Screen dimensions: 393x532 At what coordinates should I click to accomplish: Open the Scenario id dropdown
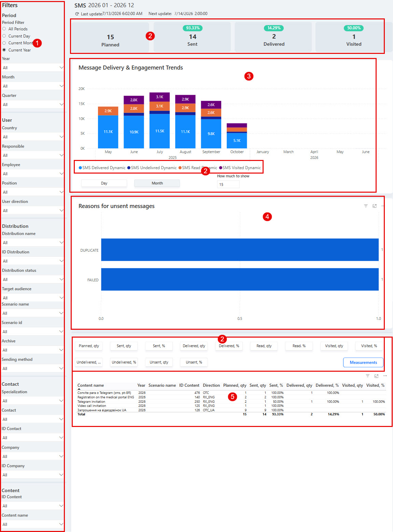(x=32, y=331)
